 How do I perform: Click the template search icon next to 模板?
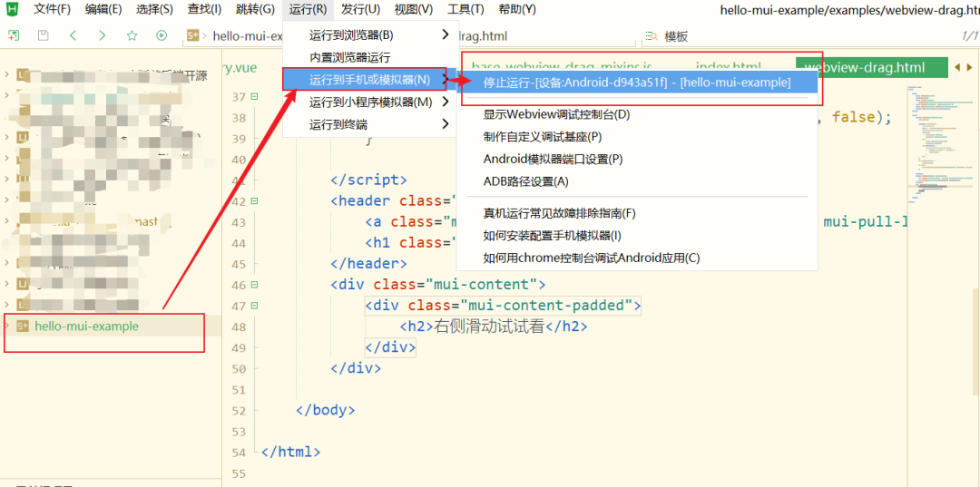[x=652, y=36]
